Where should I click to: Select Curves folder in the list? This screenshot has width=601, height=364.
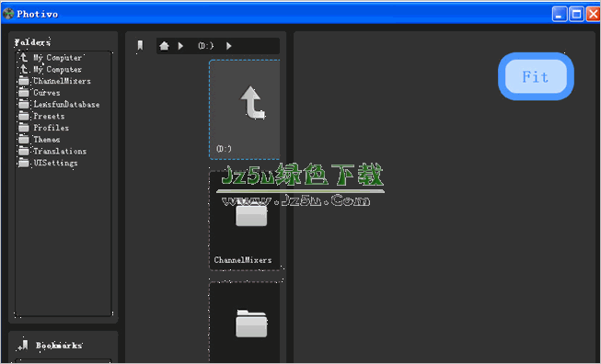point(47,93)
